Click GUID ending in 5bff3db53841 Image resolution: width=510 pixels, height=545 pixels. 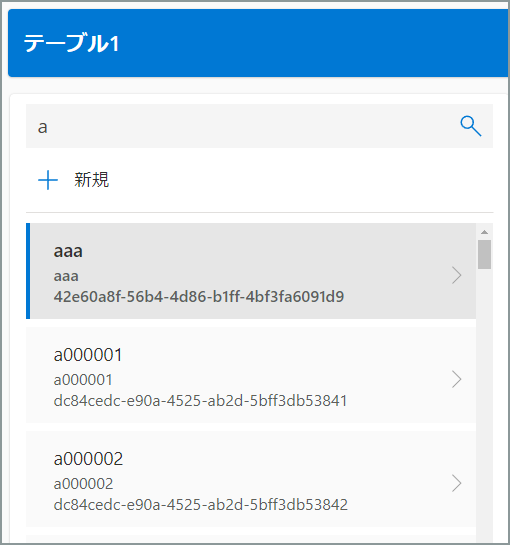click(200, 401)
